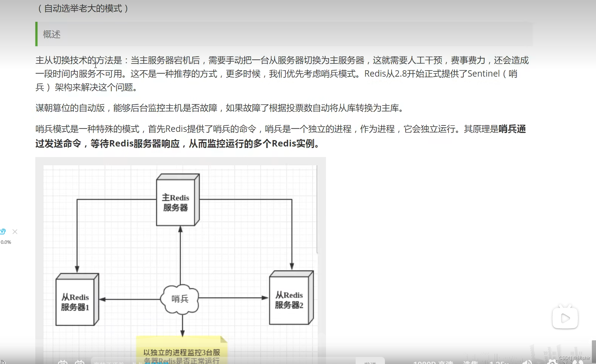596x364 pixels.
Task: Click the 哨兵 cloud shape in diagram
Action: [x=180, y=299]
